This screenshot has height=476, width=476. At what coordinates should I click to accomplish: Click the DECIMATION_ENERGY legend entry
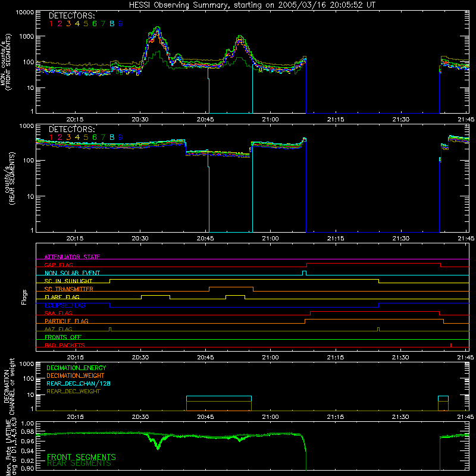click(76, 368)
